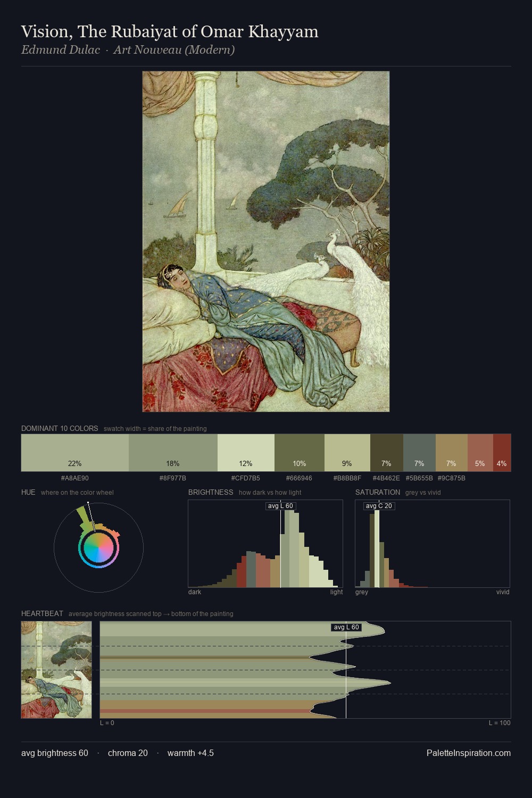Click hex code '#B8BB8F' text
Viewport: 532px width, 798px height.
tap(347, 478)
